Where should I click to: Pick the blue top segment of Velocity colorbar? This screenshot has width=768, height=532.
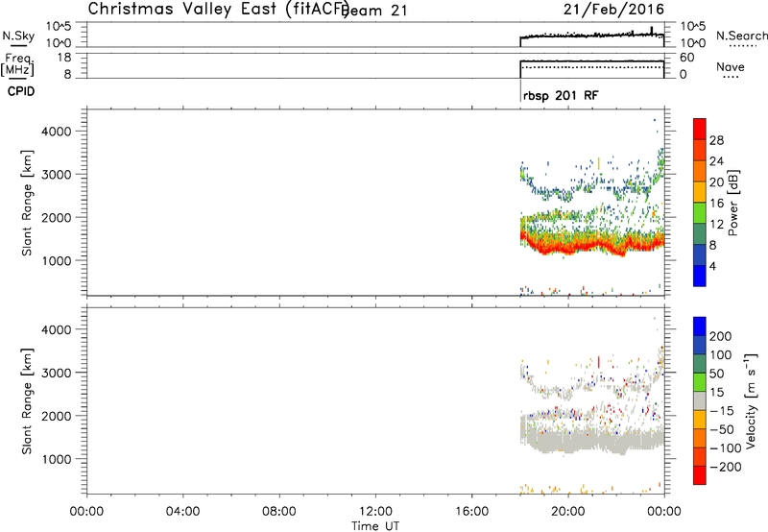[700, 326]
